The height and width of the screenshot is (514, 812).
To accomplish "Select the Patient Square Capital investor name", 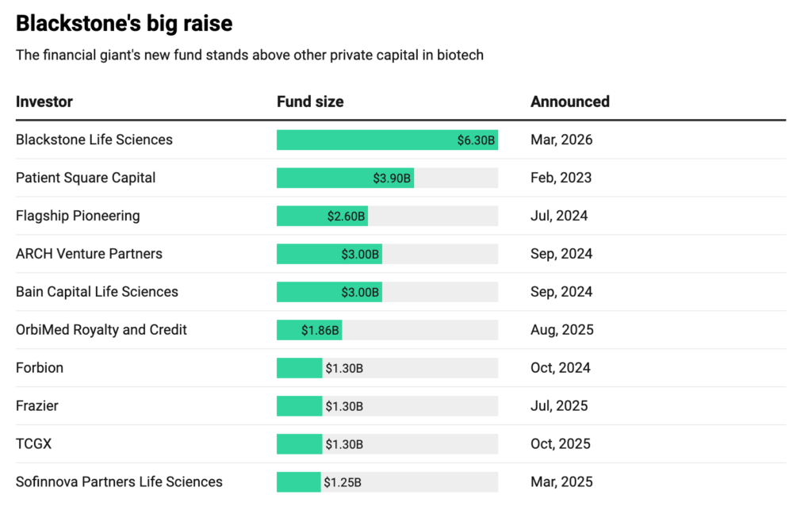I will click(x=86, y=178).
